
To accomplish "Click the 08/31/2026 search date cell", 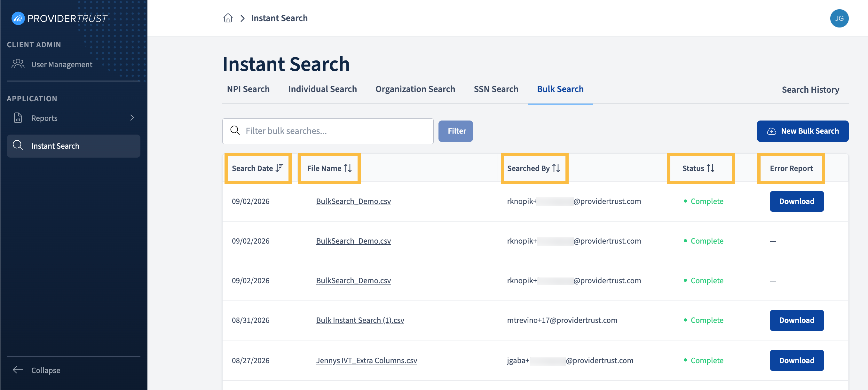I will pos(250,320).
